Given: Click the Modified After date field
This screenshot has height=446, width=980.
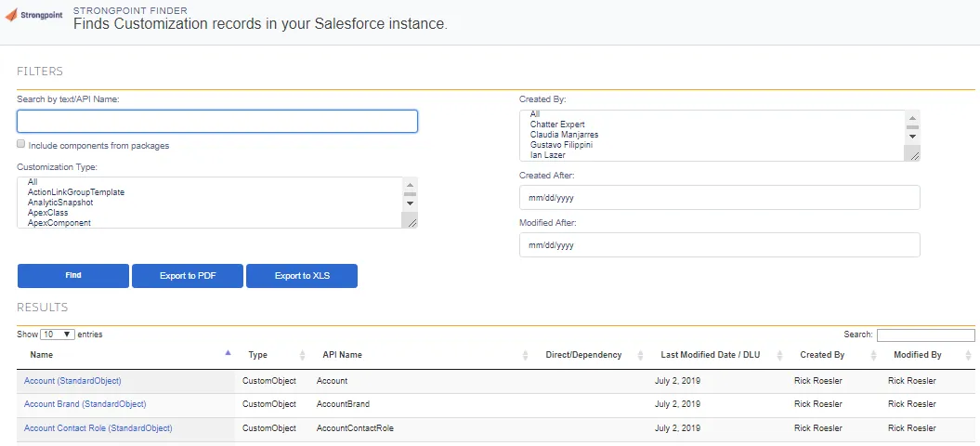Looking at the screenshot, I should coord(719,244).
